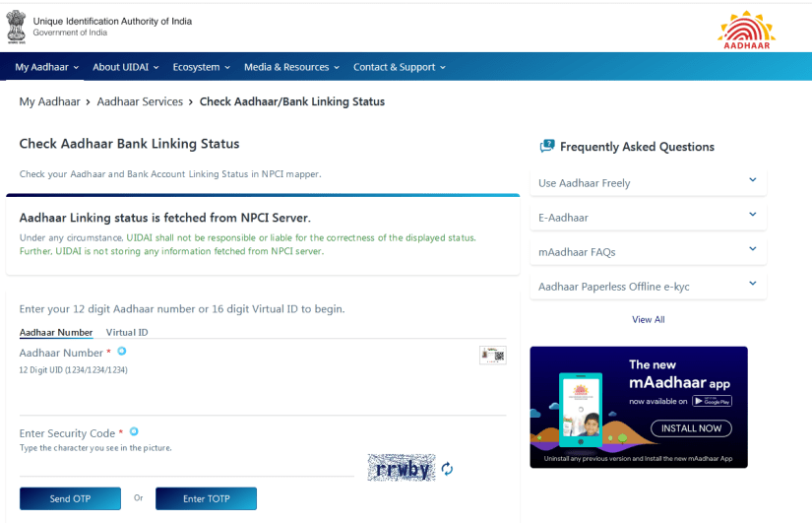
Task: Click the Check Aadhaar/Bank Linking Status breadcrumb
Action: tap(292, 101)
